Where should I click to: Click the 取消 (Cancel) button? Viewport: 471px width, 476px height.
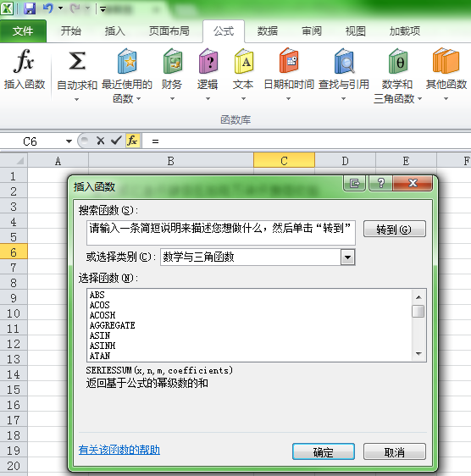coord(395,451)
